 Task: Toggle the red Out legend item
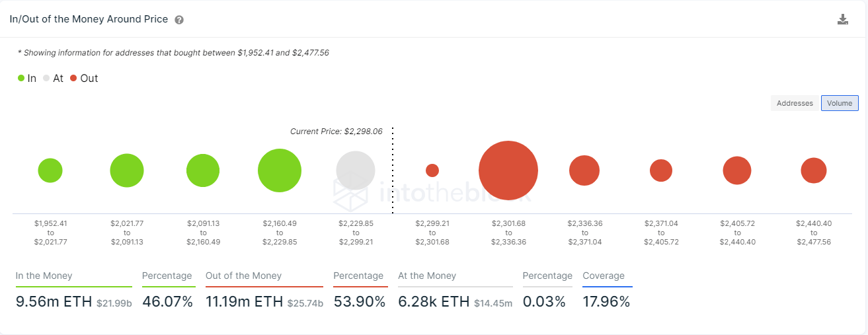[84, 78]
